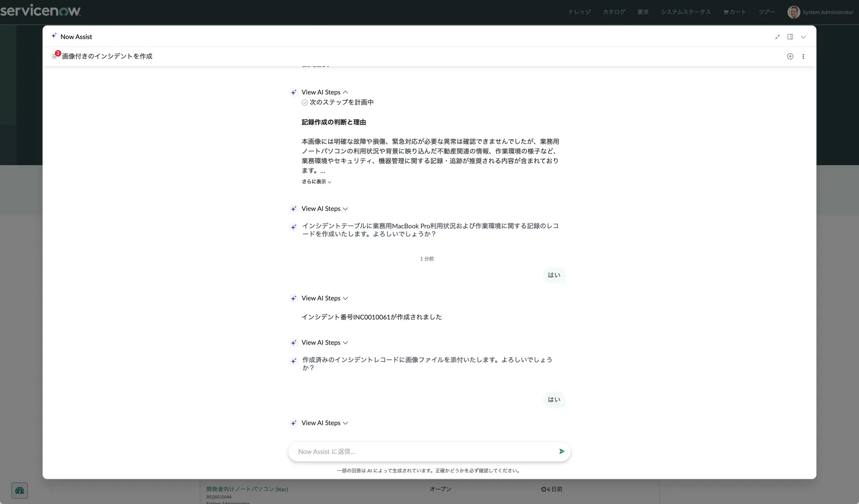The width and height of the screenshot is (859, 504).
Task: Collapse Now Assist with chevron down icon
Action: tap(803, 37)
